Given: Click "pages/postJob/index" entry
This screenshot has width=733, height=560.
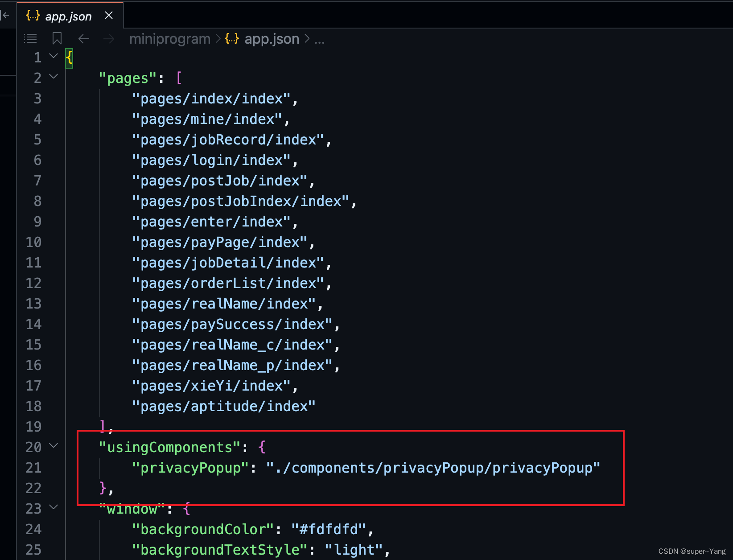Looking at the screenshot, I should [x=220, y=181].
